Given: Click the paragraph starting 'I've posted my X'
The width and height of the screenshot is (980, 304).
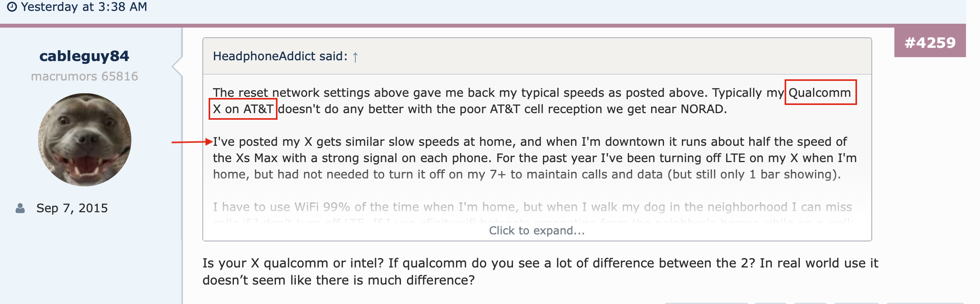Looking at the screenshot, I should (535, 158).
